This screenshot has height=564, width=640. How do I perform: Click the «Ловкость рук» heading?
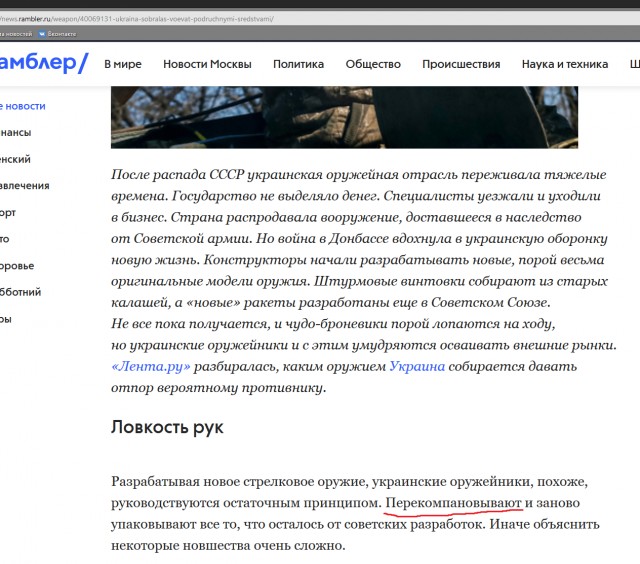[167, 427]
